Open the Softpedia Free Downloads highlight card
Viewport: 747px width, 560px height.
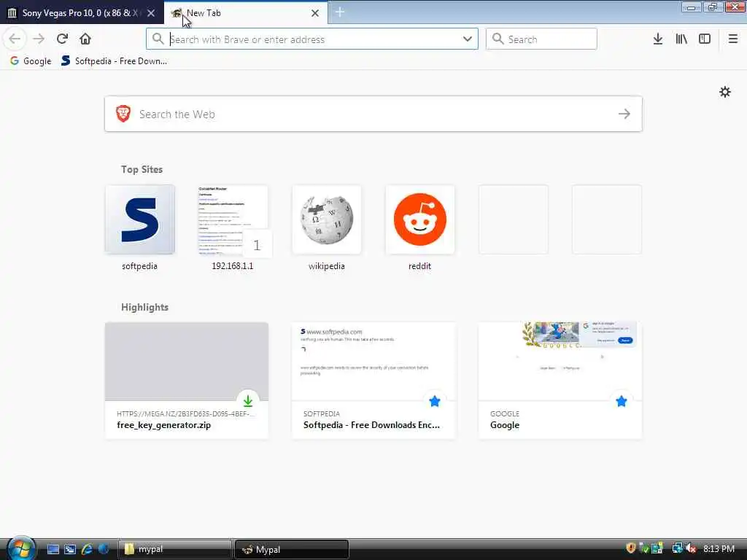coord(373,380)
